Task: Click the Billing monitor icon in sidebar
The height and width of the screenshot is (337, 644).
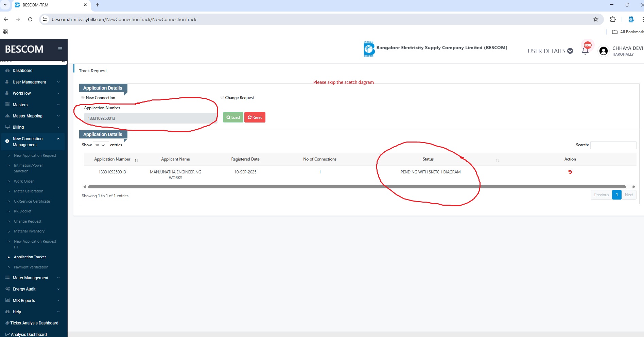Action: 7,127
